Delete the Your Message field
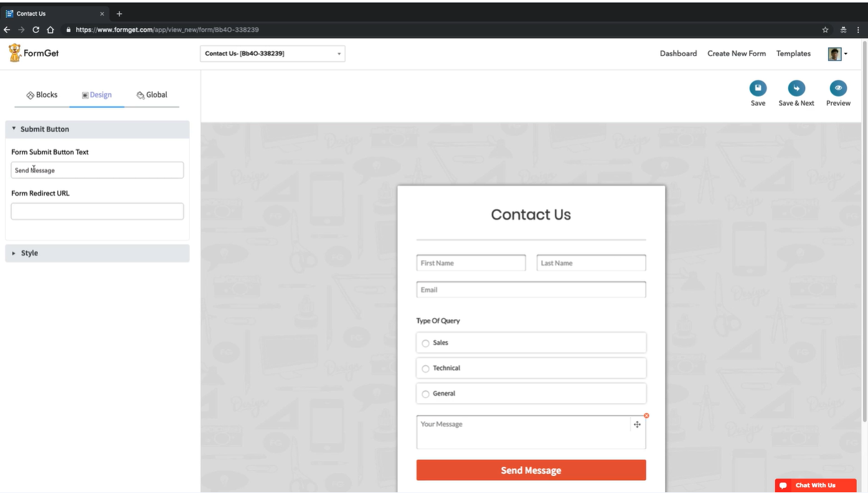This screenshot has width=868, height=496. pyautogui.click(x=646, y=415)
